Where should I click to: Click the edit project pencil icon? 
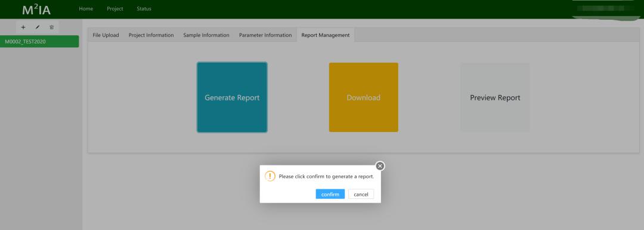pyautogui.click(x=38, y=27)
